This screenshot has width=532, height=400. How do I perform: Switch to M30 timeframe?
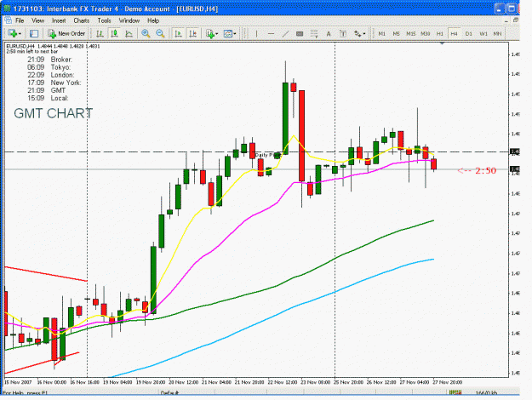(x=425, y=33)
